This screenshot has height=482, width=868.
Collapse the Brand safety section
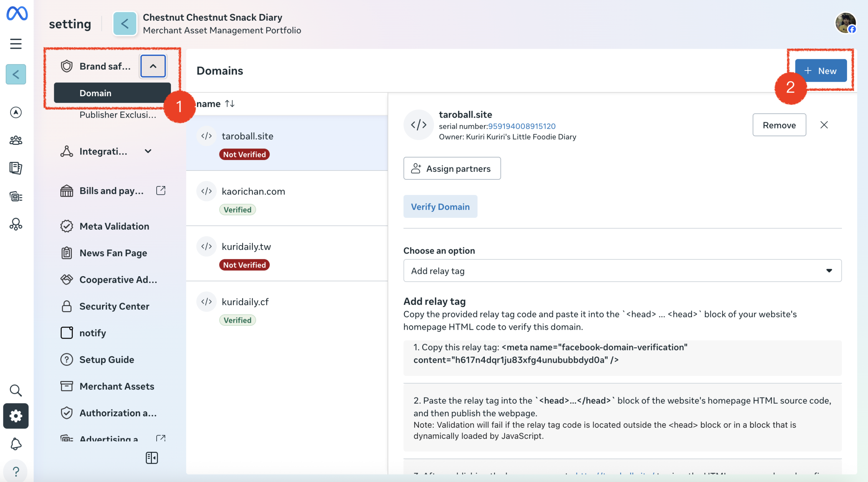[x=153, y=66]
